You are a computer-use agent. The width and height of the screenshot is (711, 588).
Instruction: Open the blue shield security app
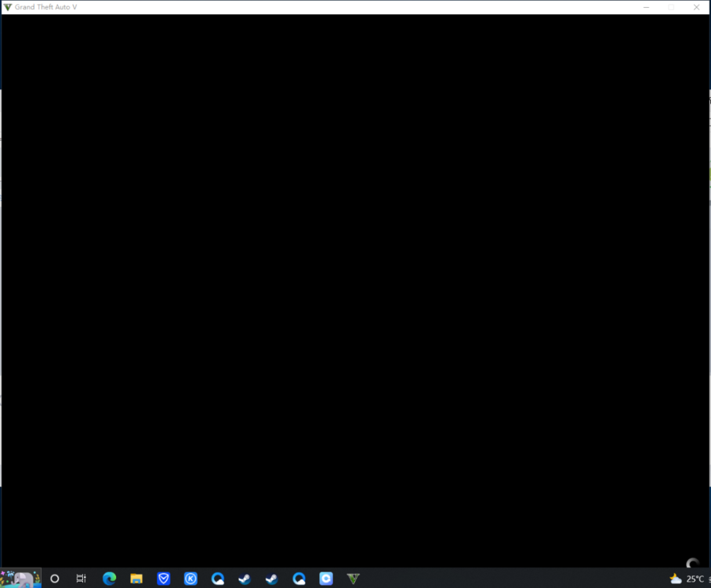163,579
